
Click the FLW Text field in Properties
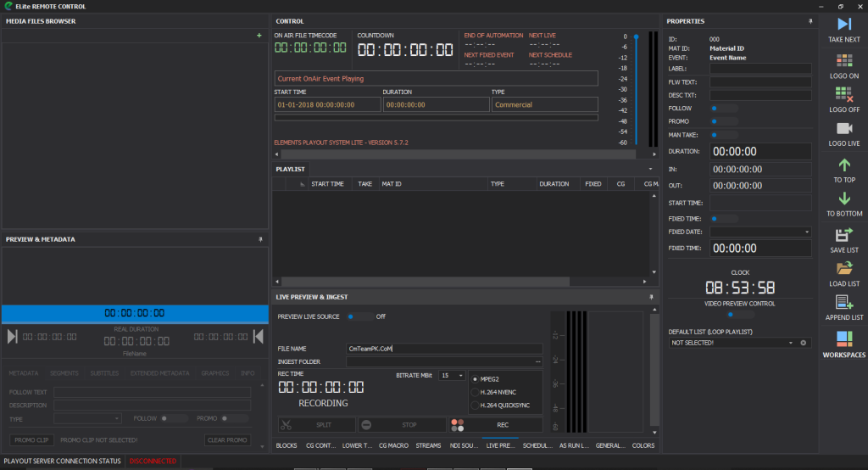[x=760, y=82]
